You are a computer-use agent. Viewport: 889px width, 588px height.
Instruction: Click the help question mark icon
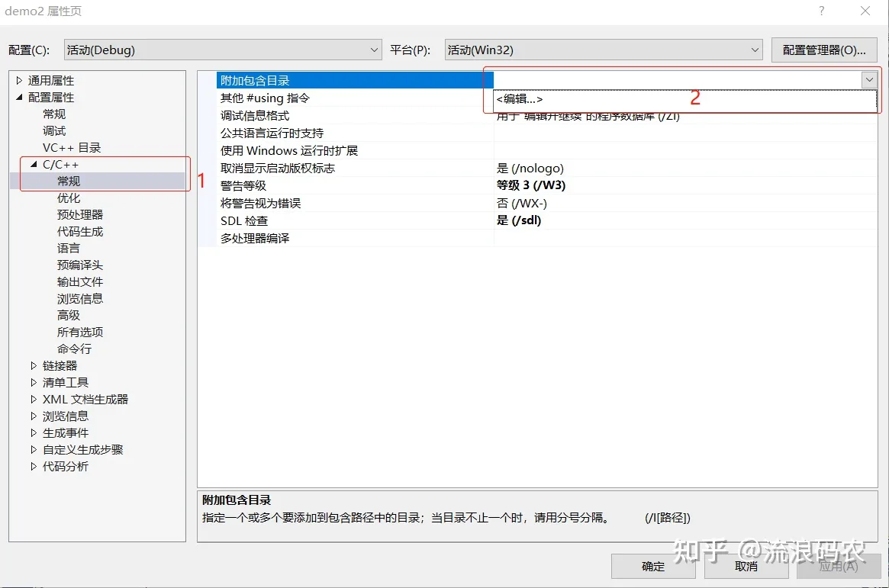click(821, 11)
